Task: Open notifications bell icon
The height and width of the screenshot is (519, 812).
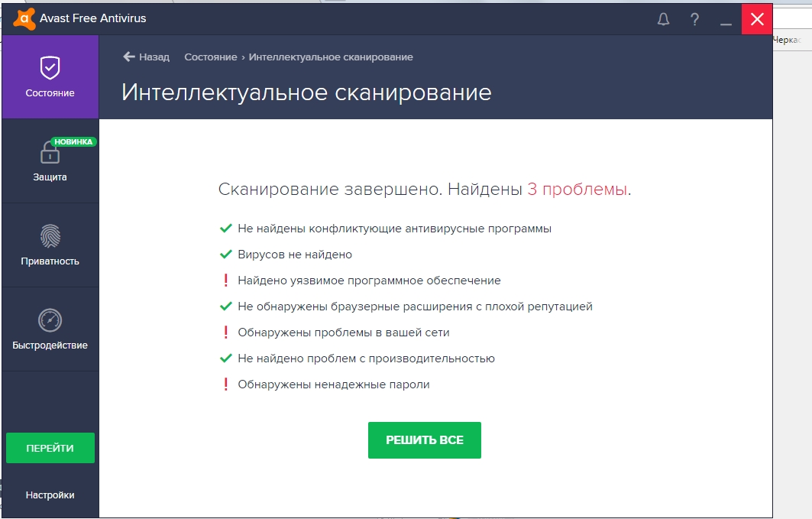Action: [663, 20]
